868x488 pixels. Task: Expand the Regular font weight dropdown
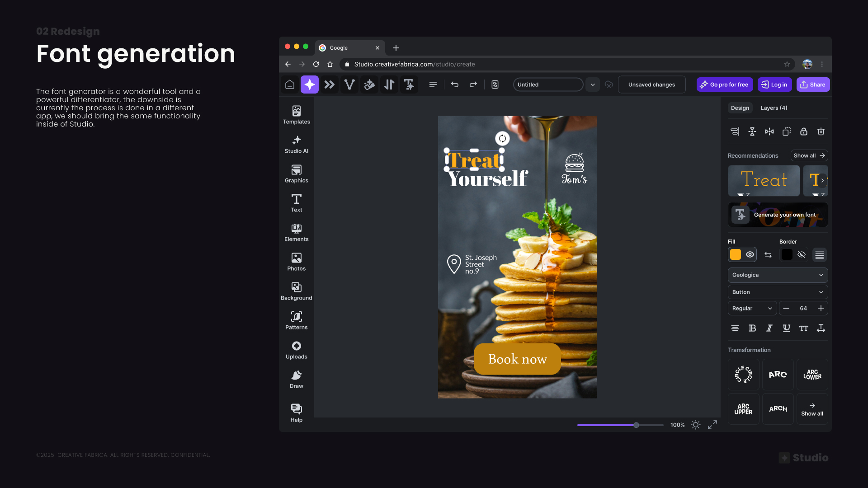pyautogui.click(x=751, y=308)
